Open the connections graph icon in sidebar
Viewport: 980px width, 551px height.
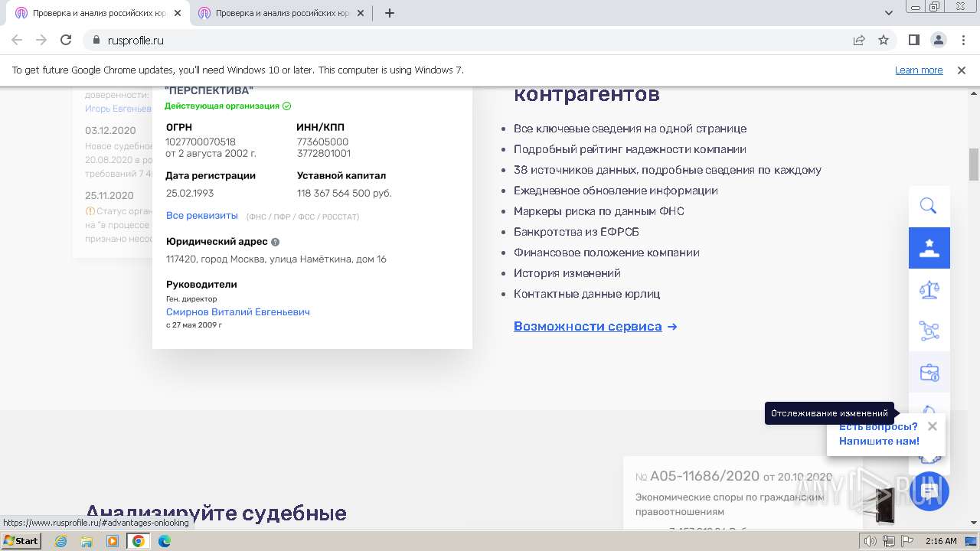929,331
